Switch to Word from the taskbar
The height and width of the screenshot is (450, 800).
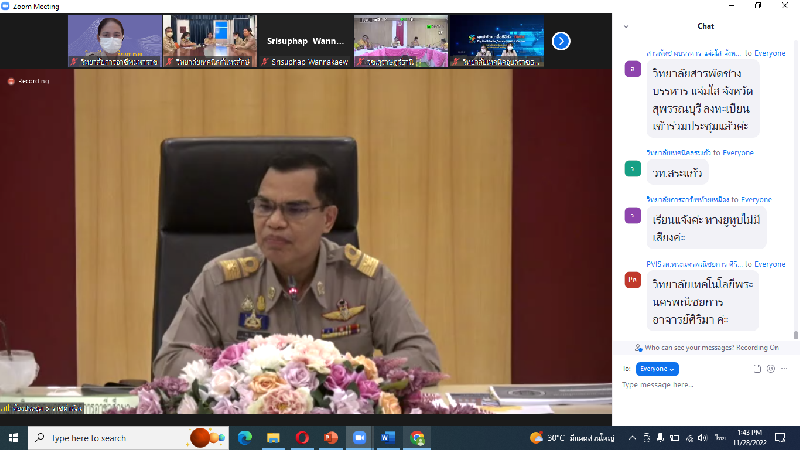(388, 438)
